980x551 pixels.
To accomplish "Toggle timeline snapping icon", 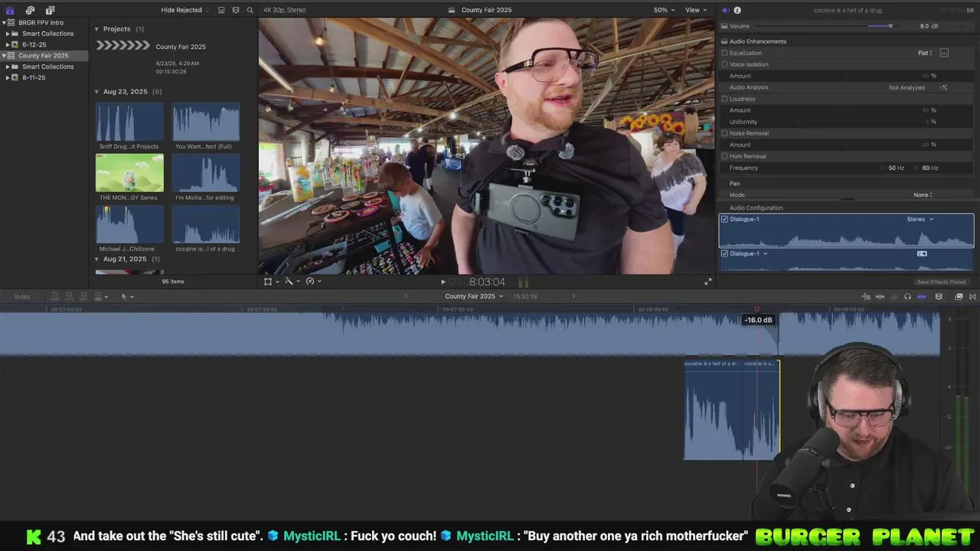I will [x=922, y=296].
